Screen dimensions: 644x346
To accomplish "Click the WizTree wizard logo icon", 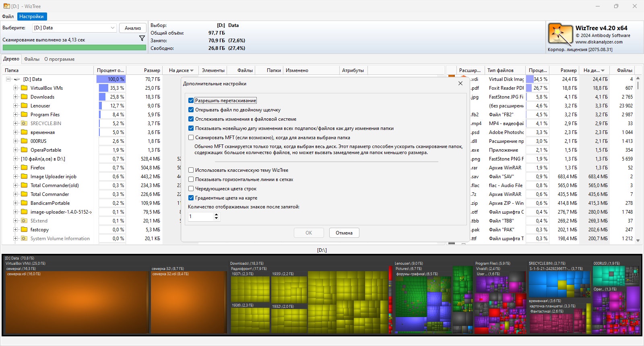I will [560, 35].
